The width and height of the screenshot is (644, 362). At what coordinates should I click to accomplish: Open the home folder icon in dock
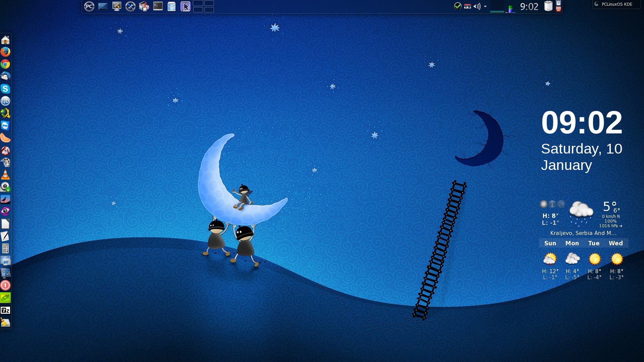[x=5, y=40]
